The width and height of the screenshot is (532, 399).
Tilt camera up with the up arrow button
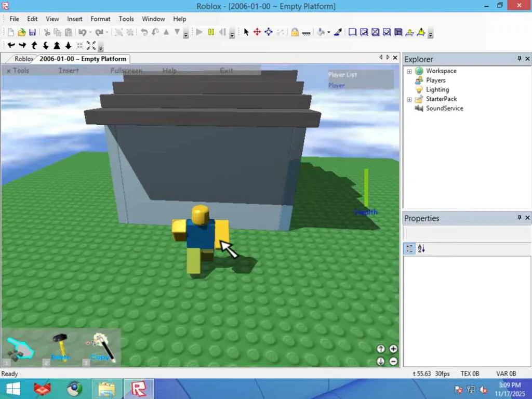tap(381, 349)
